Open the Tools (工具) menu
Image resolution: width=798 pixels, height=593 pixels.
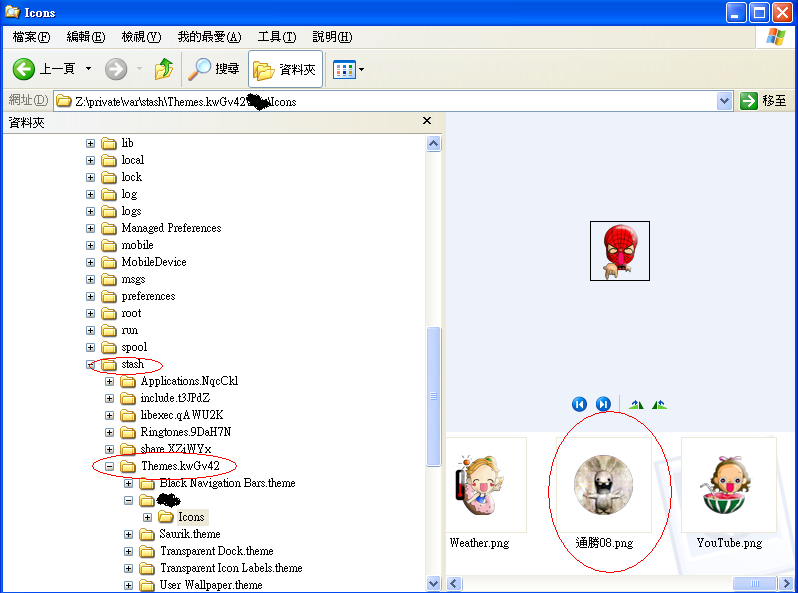click(x=276, y=37)
